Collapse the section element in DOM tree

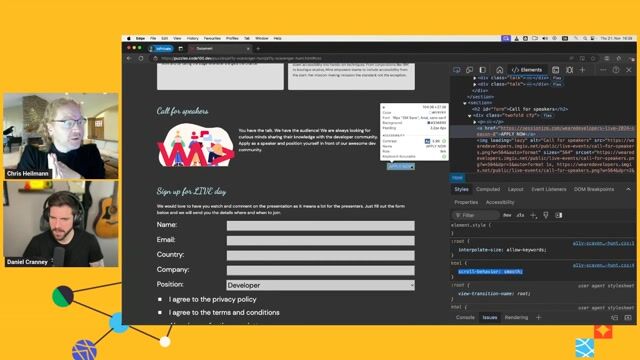tap(464, 103)
